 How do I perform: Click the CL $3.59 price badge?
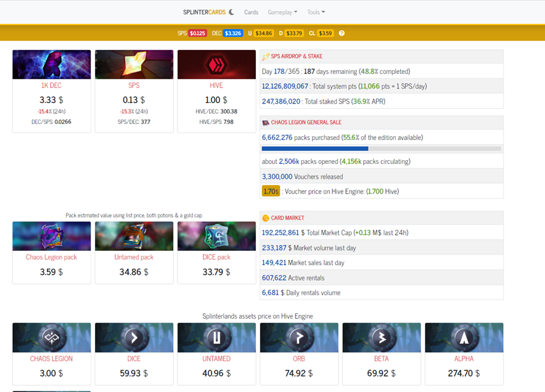pyautogui.click(x=326, y=33)
